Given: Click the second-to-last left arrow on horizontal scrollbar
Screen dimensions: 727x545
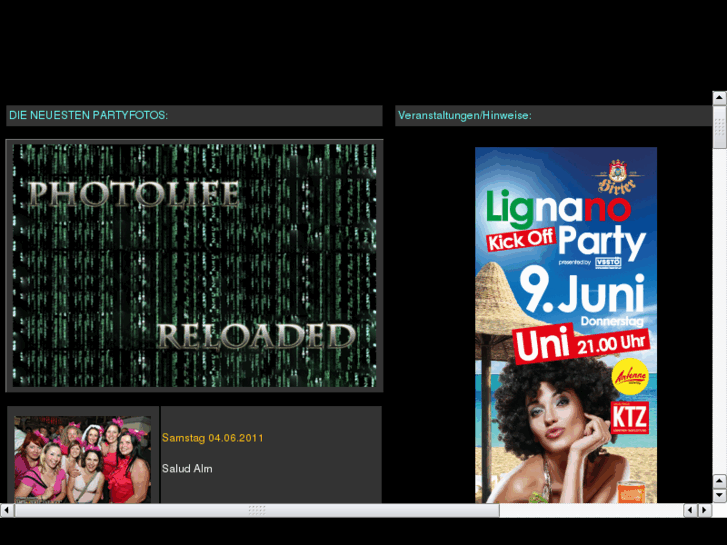Looking at the screenshot, I should [690, 510].
